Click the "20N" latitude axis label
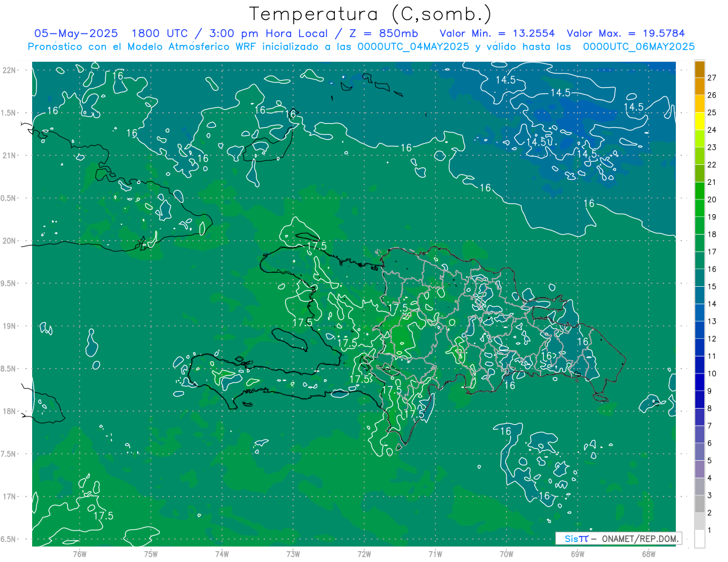728x562 pixels. (9, 241)
